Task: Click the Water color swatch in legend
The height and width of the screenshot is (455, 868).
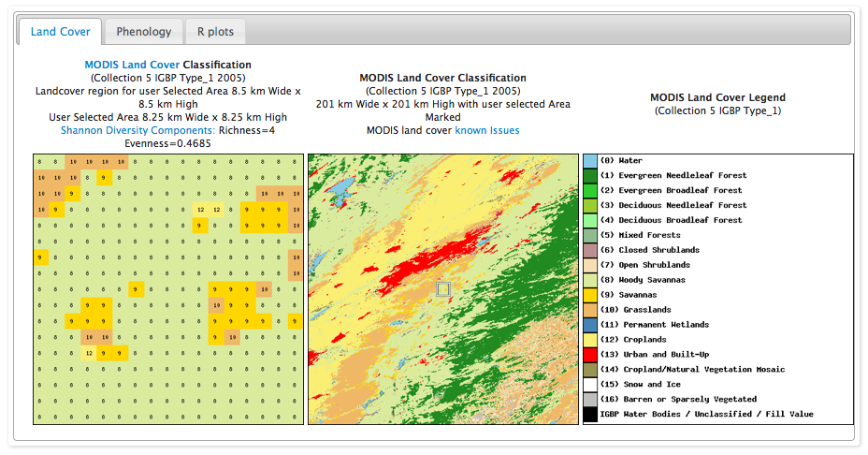Action: [590, 161]
